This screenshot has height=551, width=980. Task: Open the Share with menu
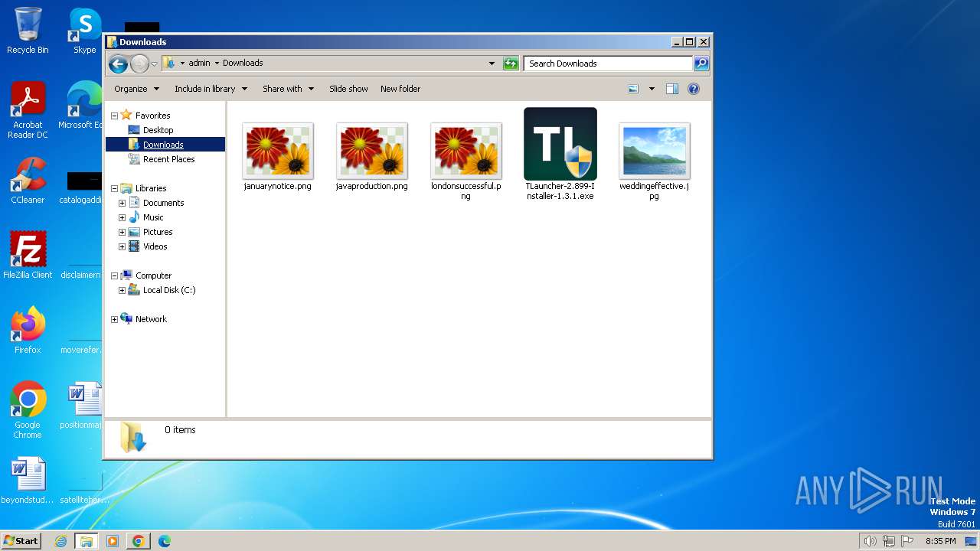click(x=288, y=89)
